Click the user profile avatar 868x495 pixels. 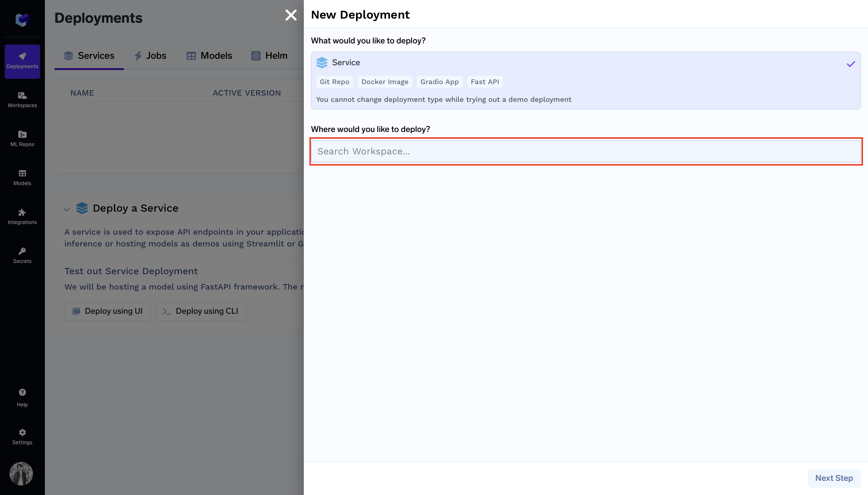[21, 473]
